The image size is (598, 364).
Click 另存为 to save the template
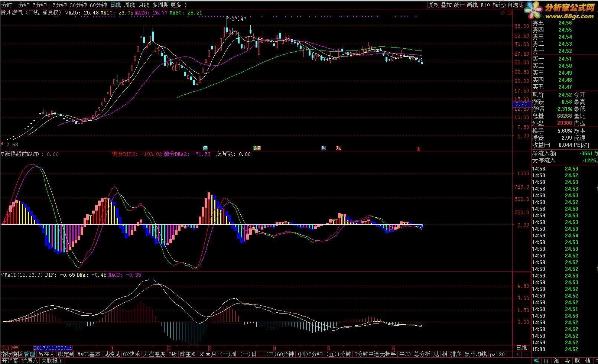pos(46,354)
